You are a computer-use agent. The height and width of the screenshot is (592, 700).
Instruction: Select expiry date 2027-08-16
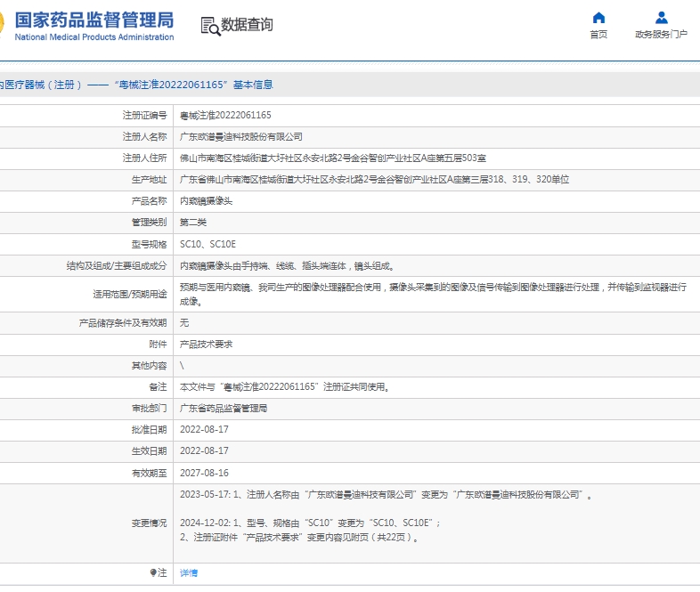204,473
